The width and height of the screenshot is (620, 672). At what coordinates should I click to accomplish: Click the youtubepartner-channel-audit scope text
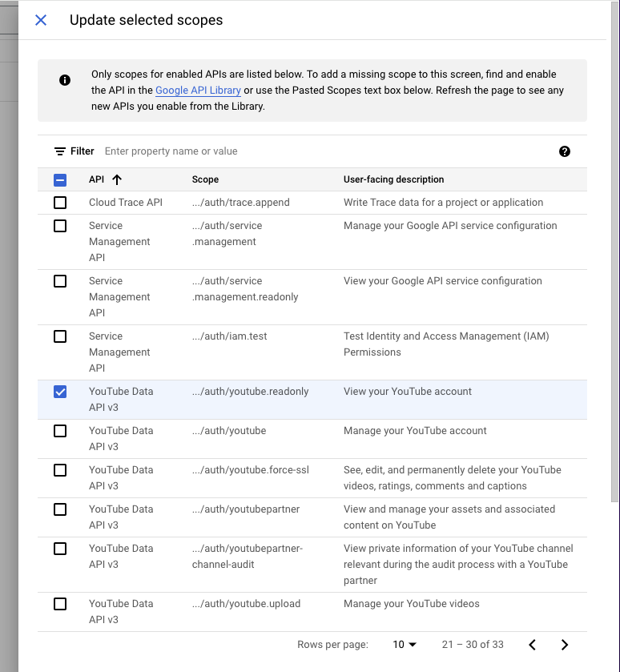[248, 557]
